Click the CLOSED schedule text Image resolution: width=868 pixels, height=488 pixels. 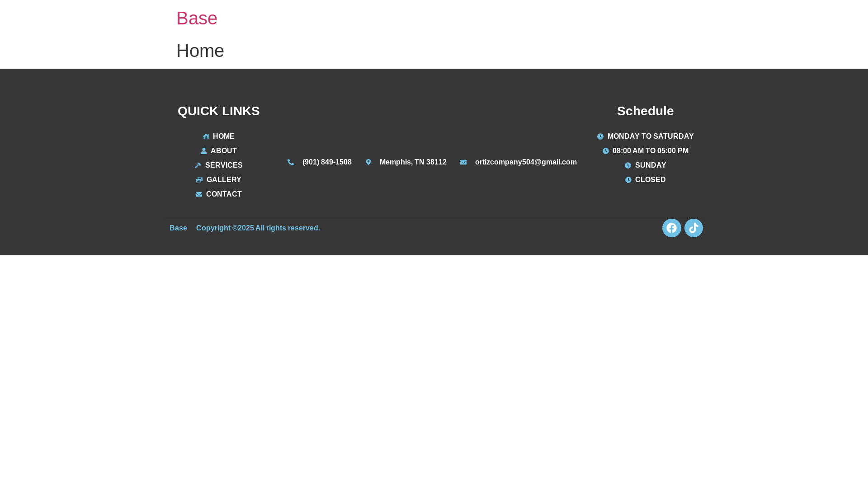[651, 180]
